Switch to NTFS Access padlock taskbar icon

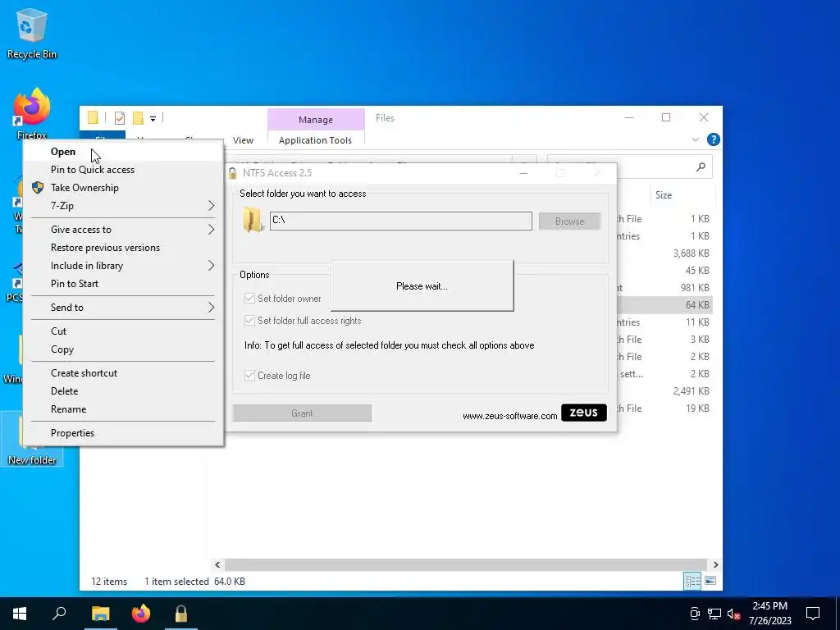click(x=181, y=614)
